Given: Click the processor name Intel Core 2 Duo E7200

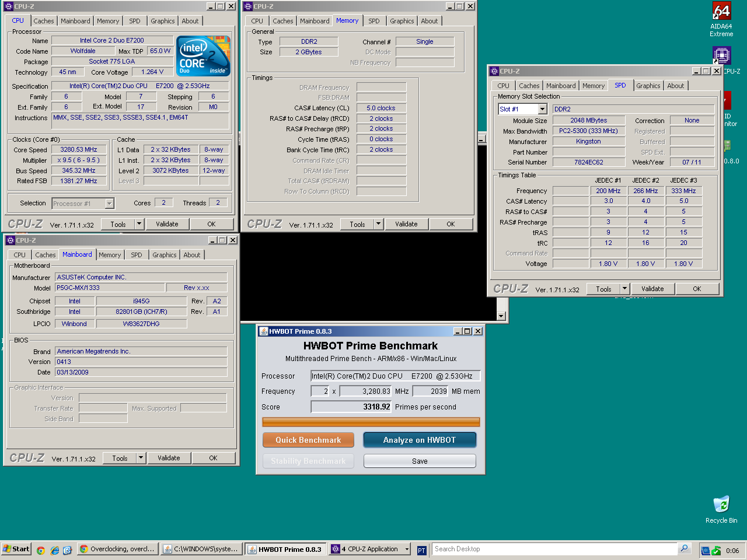Looking at the screenshot, I should click(x=112, y=40).
